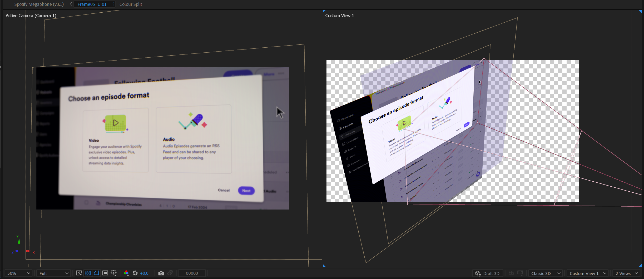Click the Active Camera (Camera 1) view label
Viewport: 644px width, 279px height.
tap(31, 16)
